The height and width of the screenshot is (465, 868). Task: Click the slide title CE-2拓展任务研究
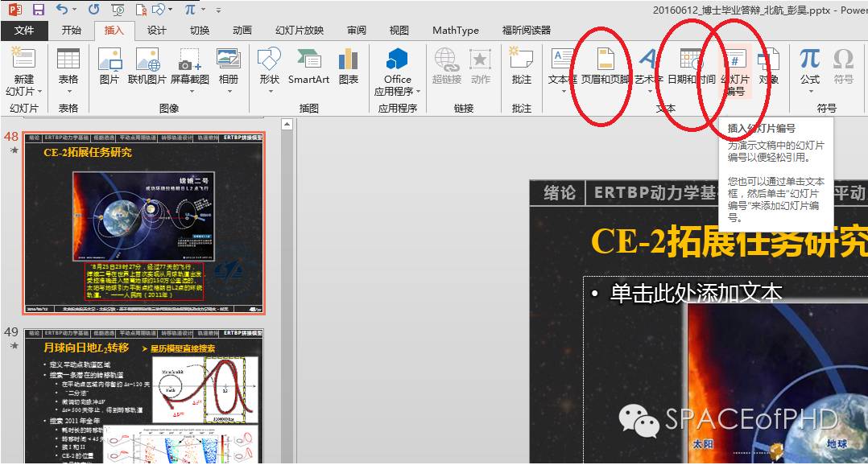coord(730,241)
